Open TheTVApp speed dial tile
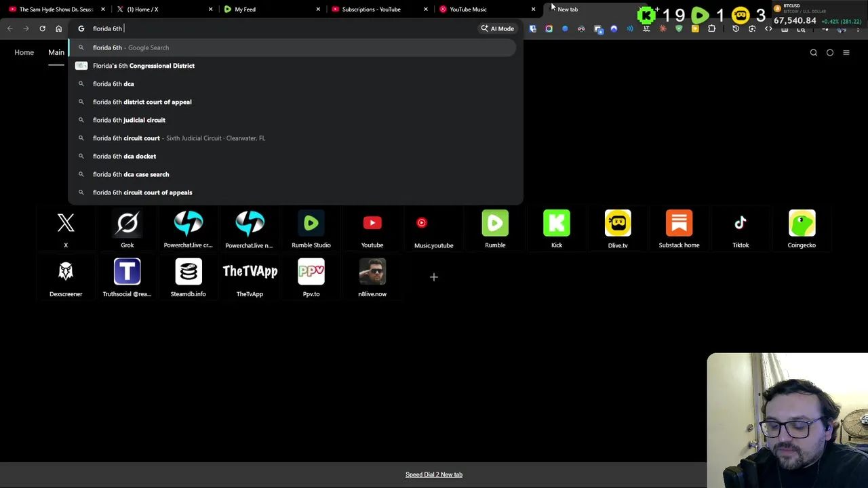This screenshot has width=868, height=488. point(250,278)
